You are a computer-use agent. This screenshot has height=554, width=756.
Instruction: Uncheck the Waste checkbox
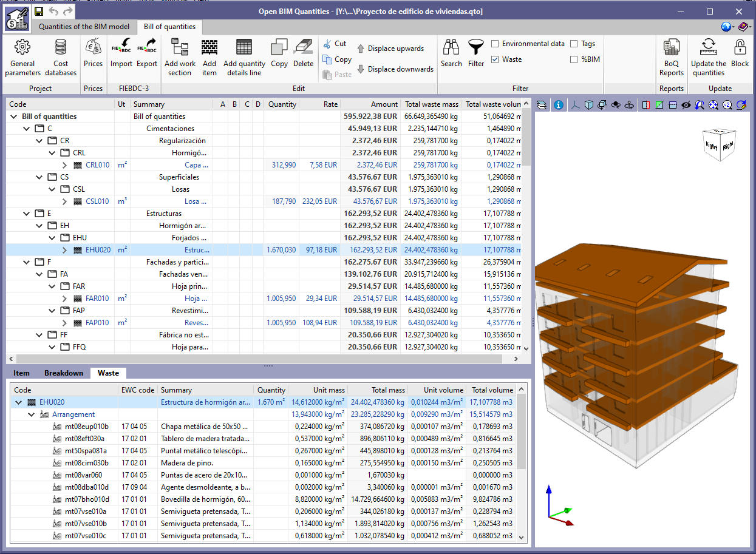495,59
